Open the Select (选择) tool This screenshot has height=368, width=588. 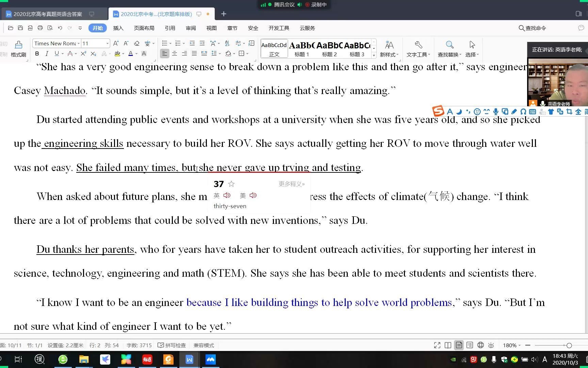[472, 49]
